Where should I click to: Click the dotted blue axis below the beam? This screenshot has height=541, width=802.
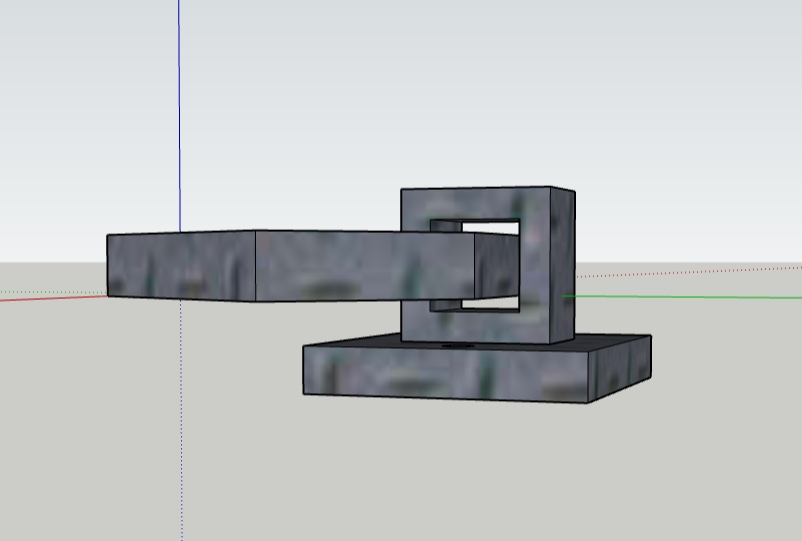point(181,419)
